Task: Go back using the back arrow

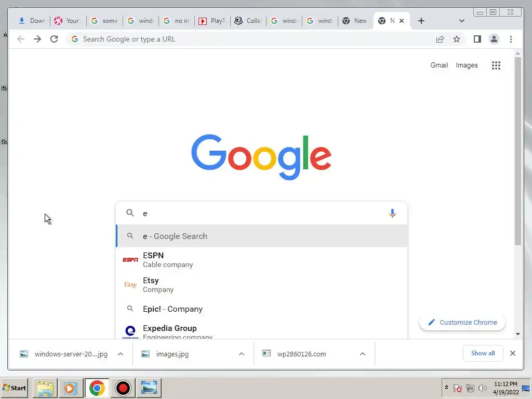Action: tap(21, 39)
